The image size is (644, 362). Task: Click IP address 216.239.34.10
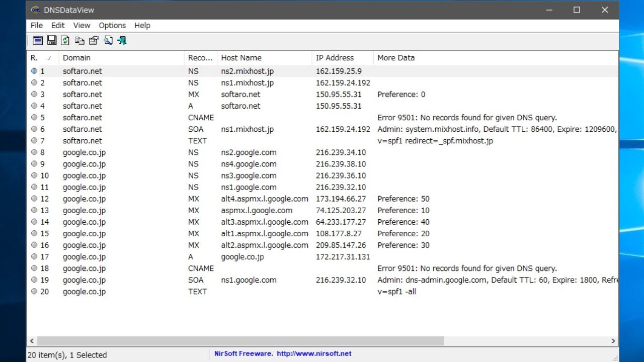click(x=341, y=152)
